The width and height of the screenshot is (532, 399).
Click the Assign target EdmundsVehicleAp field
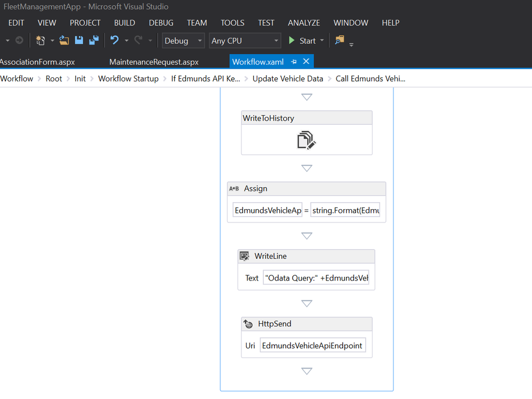point(268,210)
